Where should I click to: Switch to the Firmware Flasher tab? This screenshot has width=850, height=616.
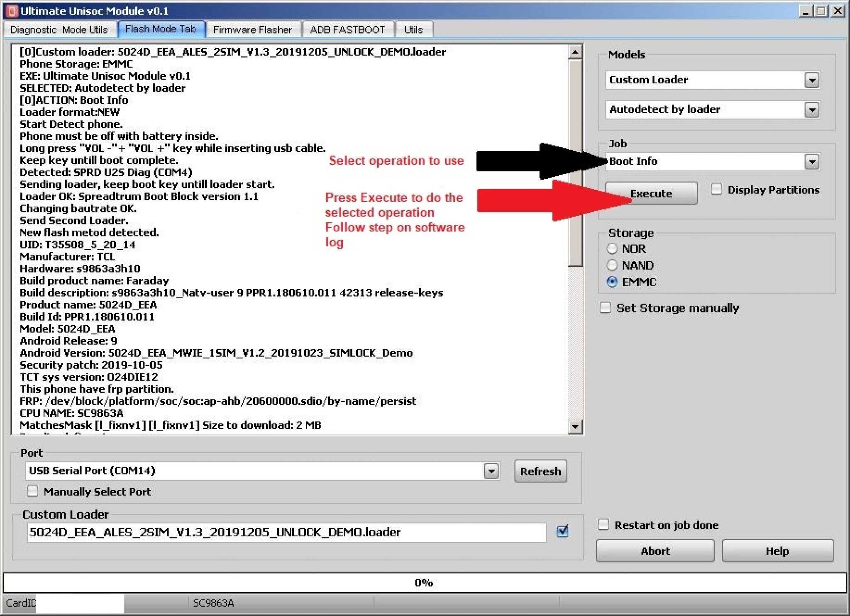[253, 29]
